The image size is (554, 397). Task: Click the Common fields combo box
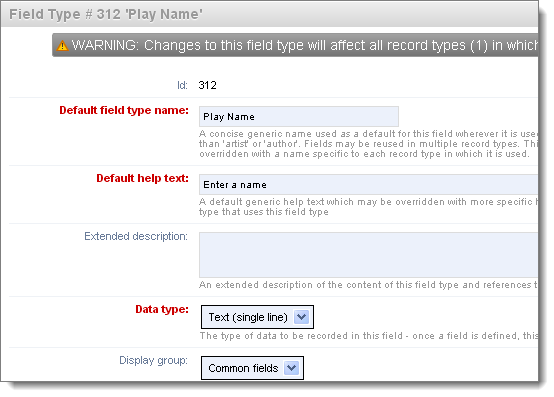(252, 368)
